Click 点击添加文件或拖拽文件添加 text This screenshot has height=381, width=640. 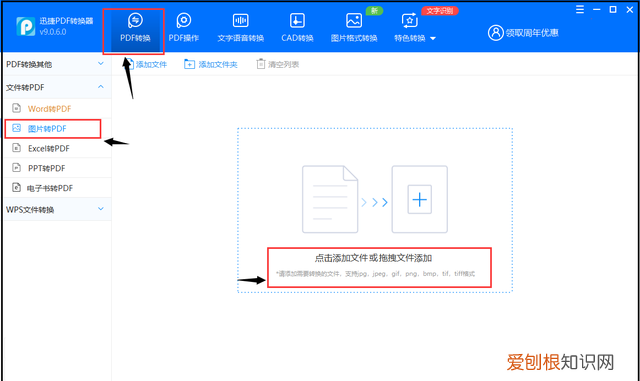[373, 258]
